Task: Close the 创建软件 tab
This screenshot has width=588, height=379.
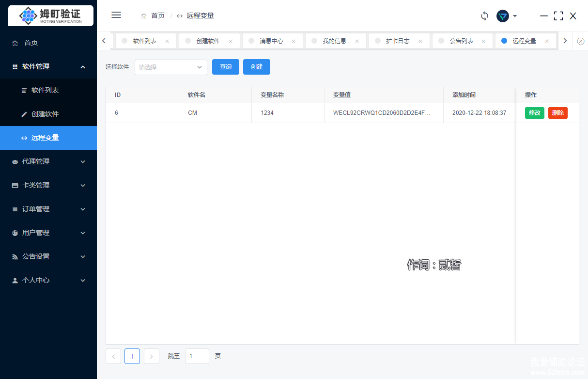Action: (231, 41)
